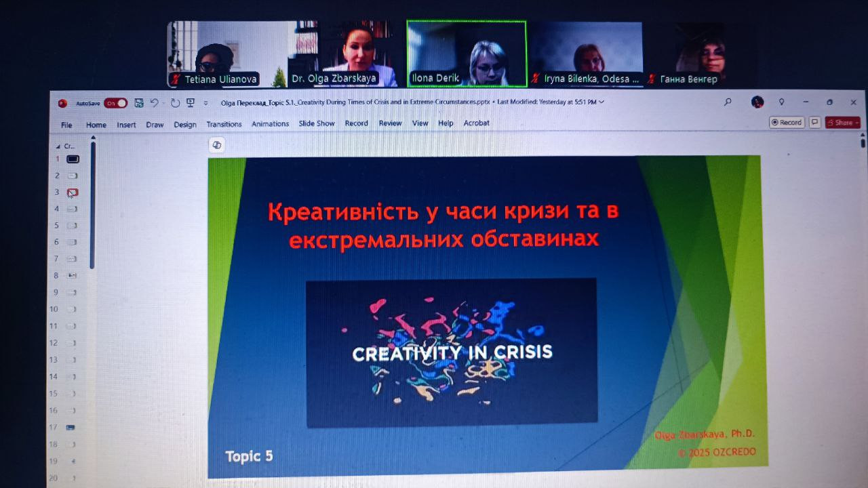Click the Start From Beginning presentation icon

pos(191,103)
